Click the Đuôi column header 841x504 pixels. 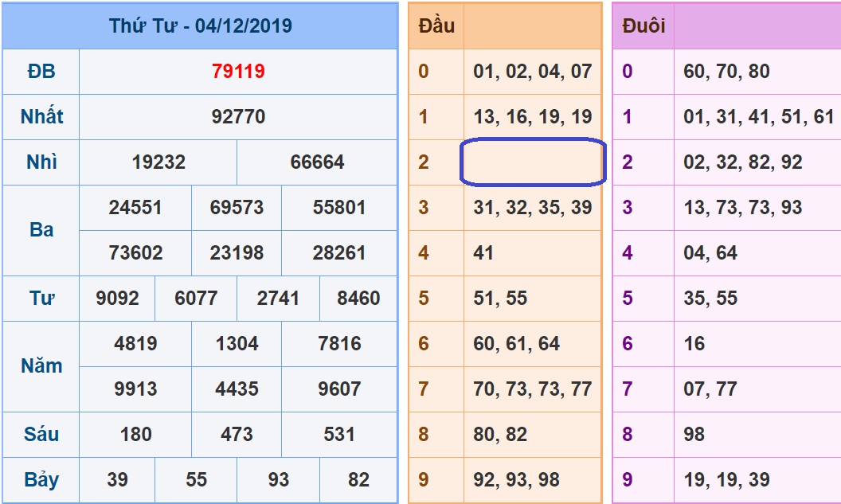point(643,26)
